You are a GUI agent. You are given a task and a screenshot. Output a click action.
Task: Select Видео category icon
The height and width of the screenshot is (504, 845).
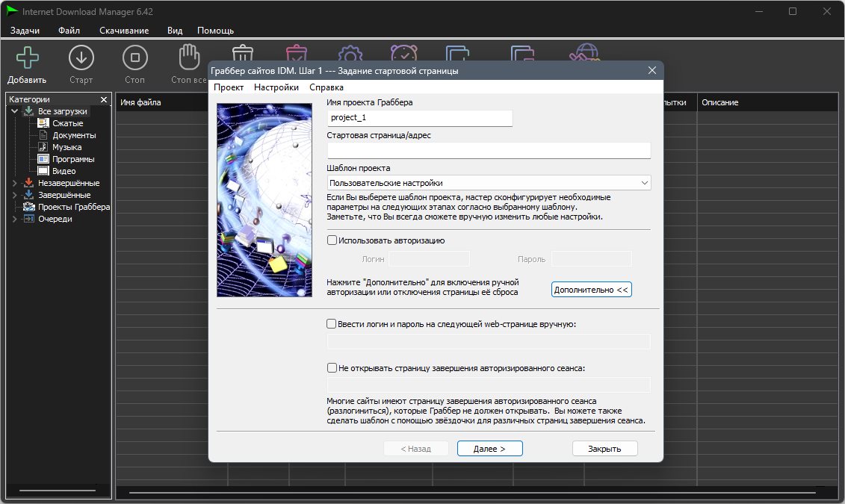43,171
